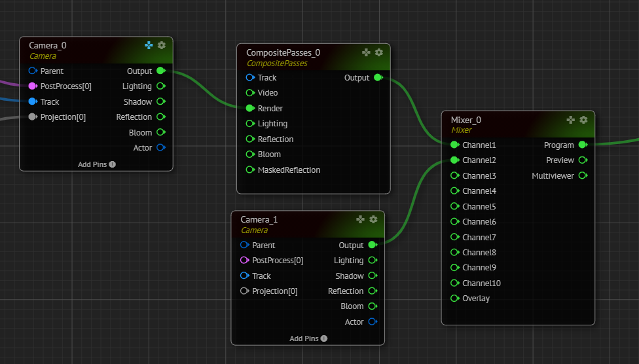
Task: Open CompositePasses_0 settings gear icon
Action: click(x=378, y=52)
